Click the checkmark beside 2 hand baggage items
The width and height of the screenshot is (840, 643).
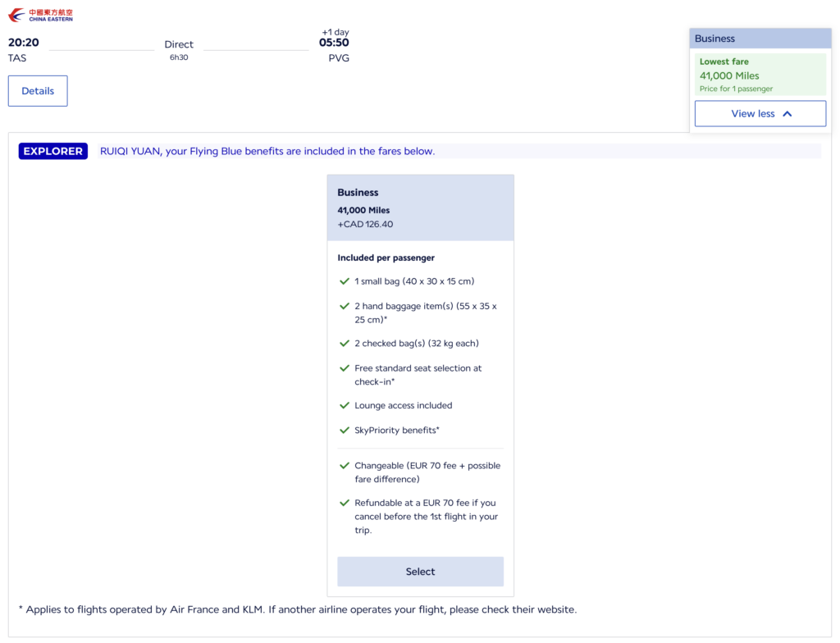(x=345, y=306)
